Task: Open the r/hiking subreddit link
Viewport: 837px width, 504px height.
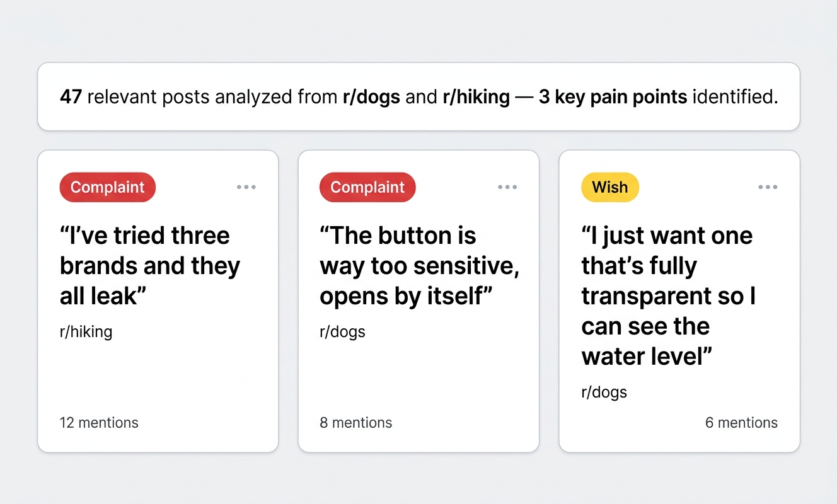Action: point(86,332)
